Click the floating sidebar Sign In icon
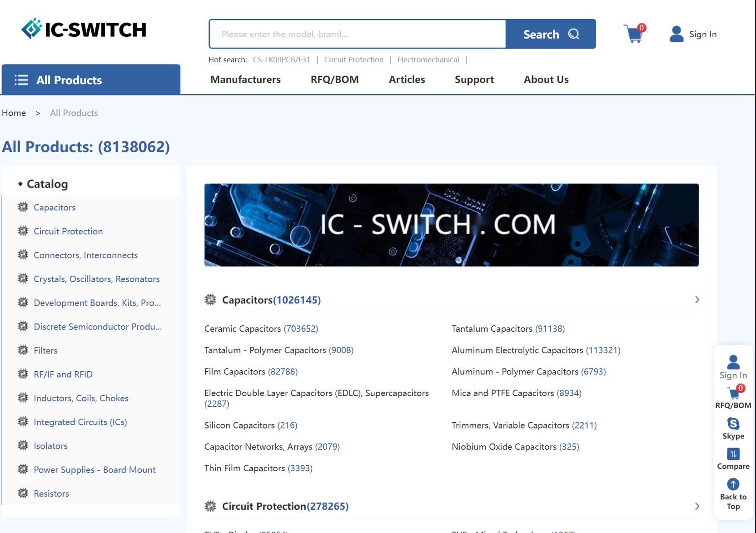Screen dimensions: 756x533 click(x=733, y=363)
